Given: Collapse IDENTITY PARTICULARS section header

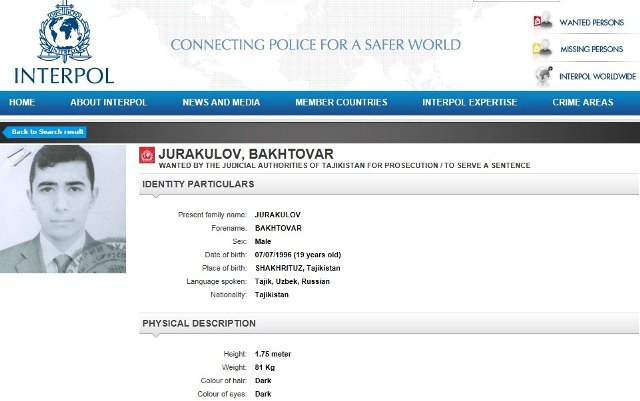Looking at the screenshot, I should (x=389, y=184).
